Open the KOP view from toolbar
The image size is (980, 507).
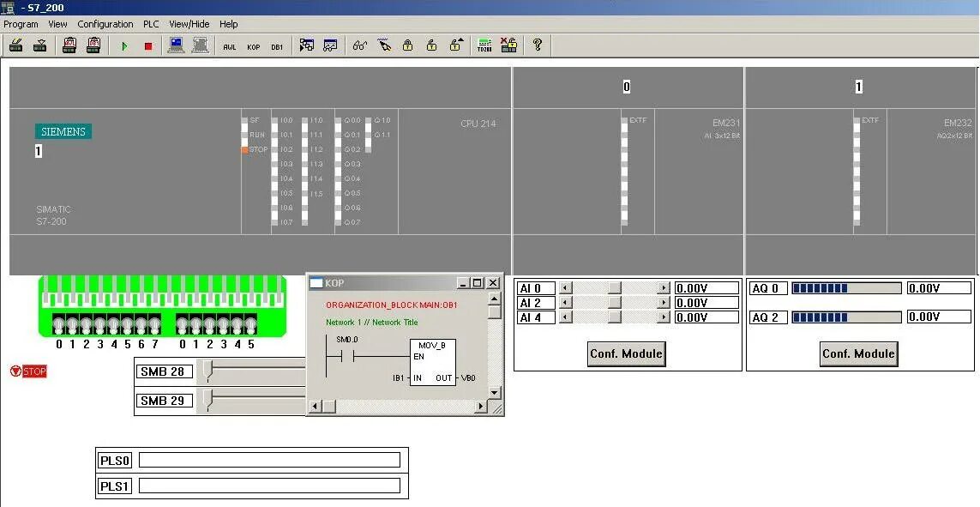pyautogui.click(x=253, y=47)
